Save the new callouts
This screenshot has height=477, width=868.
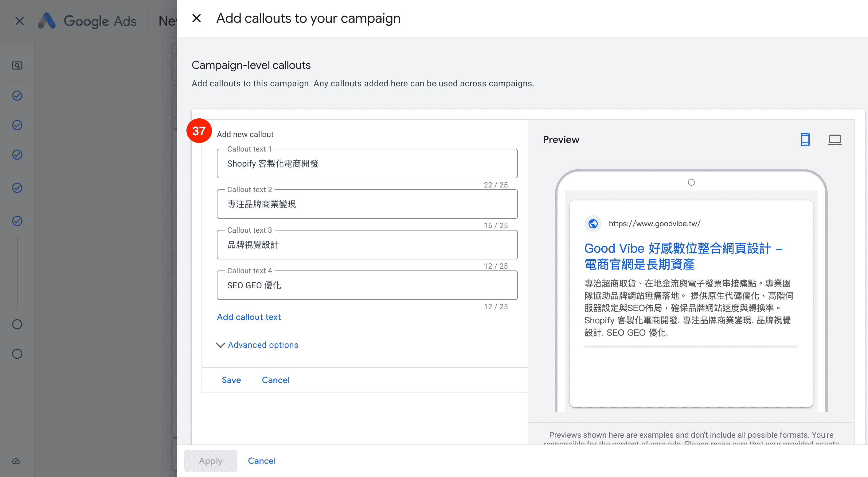[x=231, y=380]
